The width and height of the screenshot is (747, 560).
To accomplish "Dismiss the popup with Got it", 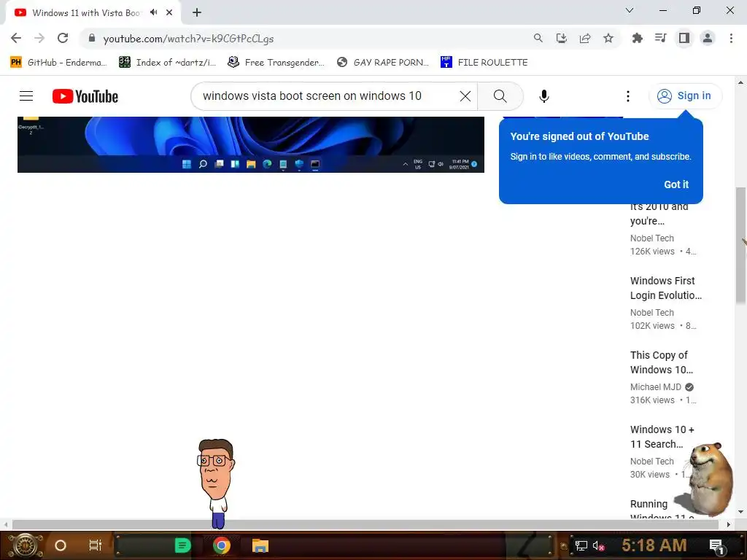I will (x=676, y=184).
